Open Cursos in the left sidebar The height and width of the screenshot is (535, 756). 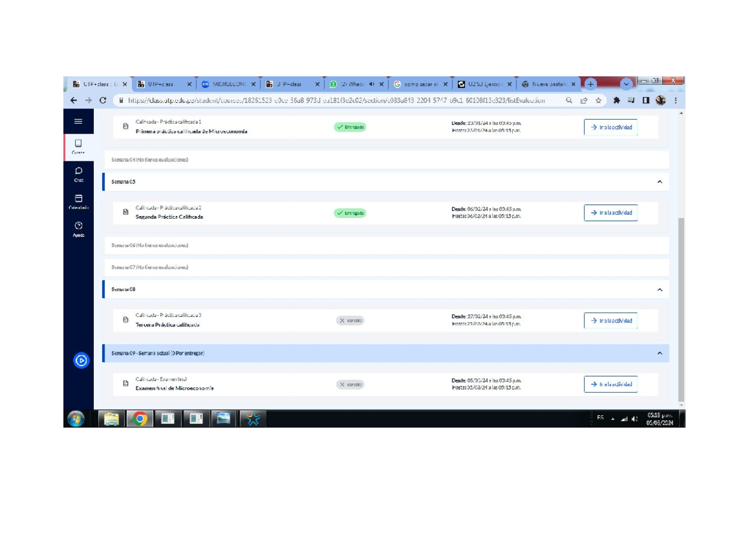(78, 147)
